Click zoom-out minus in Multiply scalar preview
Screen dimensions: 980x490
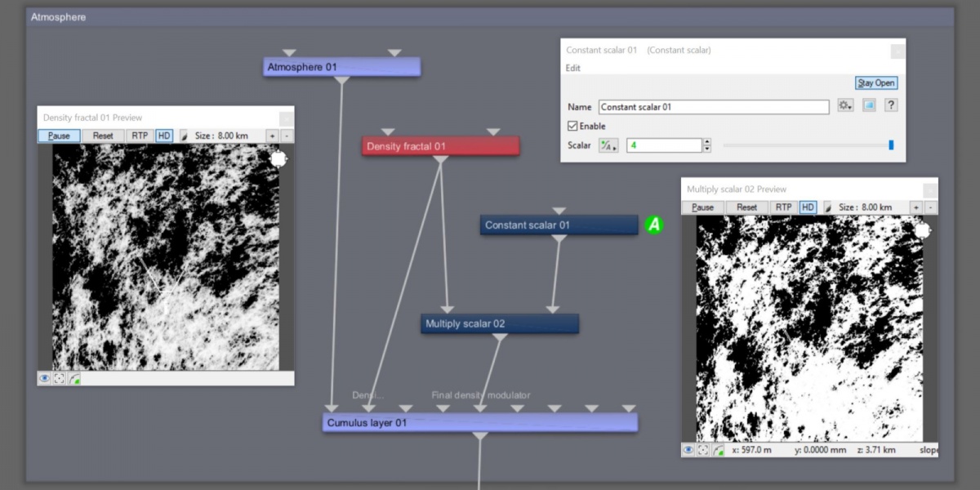pyautogui.click(x=930, y=207)
